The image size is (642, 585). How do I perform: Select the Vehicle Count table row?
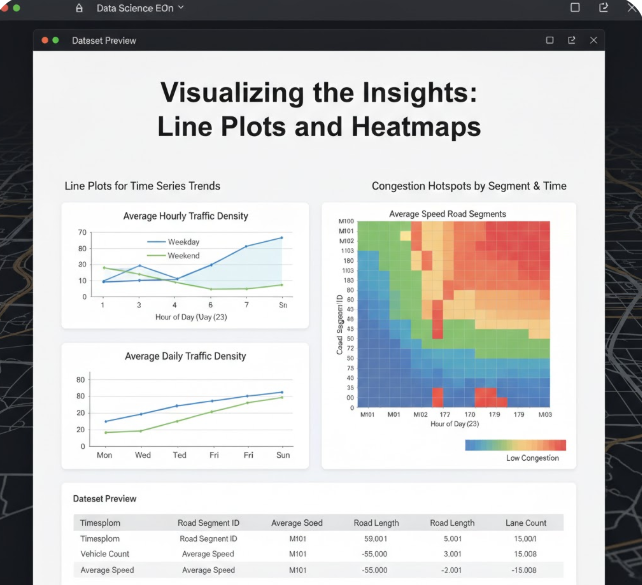click(x=319, y=554)
